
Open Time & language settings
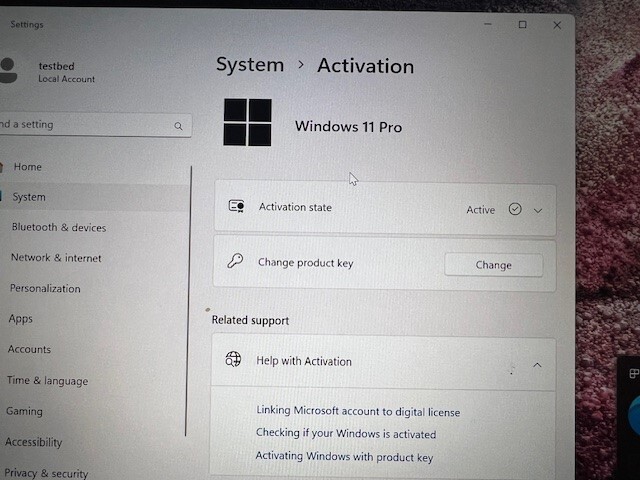click(47, 381)
